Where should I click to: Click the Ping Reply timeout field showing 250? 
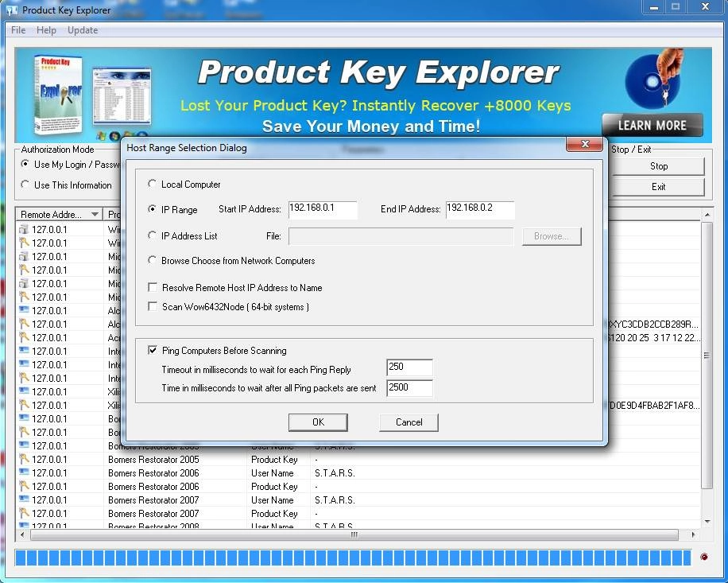409,367
